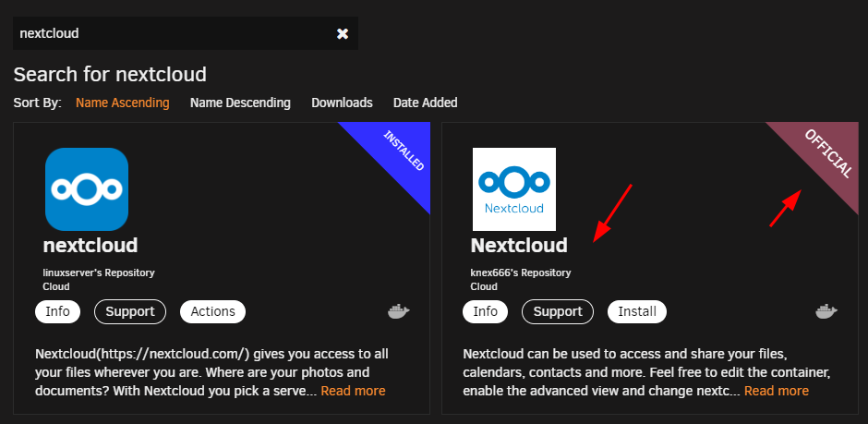Expand Read more on linuxserver description
868x424 pixels.
coord(353,391)
